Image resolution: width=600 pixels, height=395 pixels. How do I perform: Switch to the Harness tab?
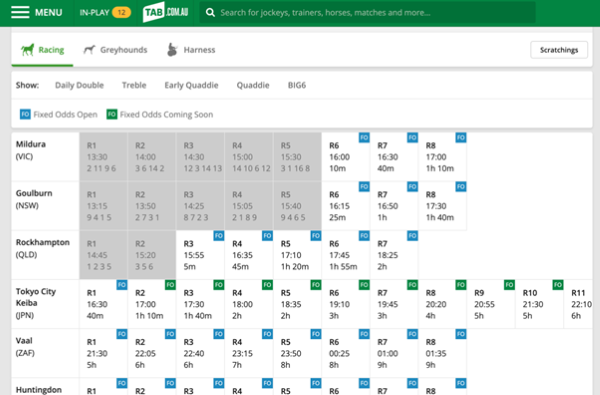[191, 50]
